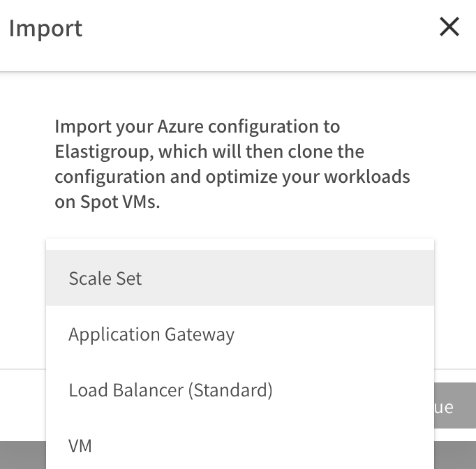The image size is (476, 469).
Task: Select the Scale Set option
Action: point(105,278)
